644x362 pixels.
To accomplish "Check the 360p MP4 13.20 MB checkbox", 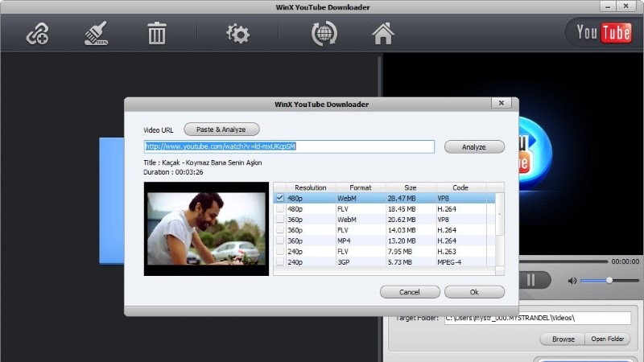I will [x=279, y=241].
